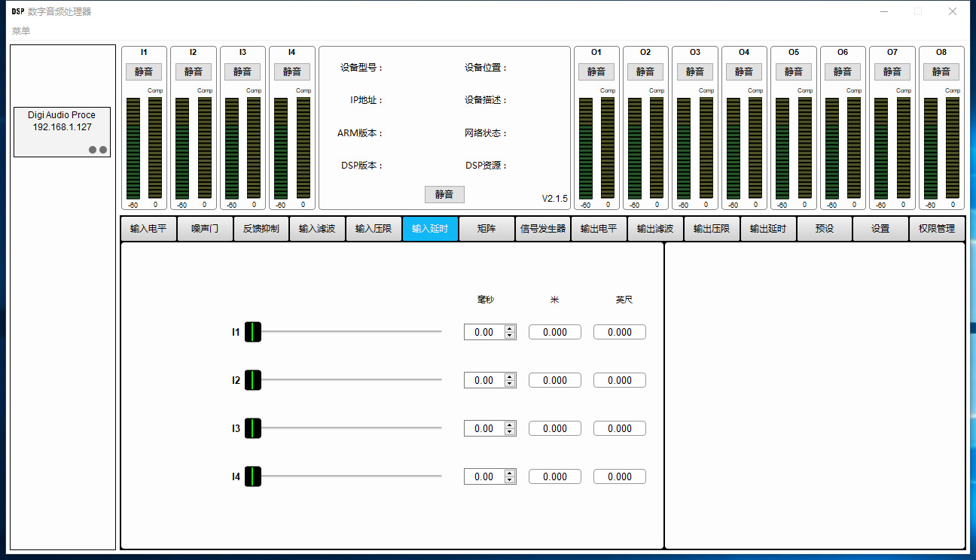Focus the I4 米 distance field
The image size is (976, 560).
(555, 476)
